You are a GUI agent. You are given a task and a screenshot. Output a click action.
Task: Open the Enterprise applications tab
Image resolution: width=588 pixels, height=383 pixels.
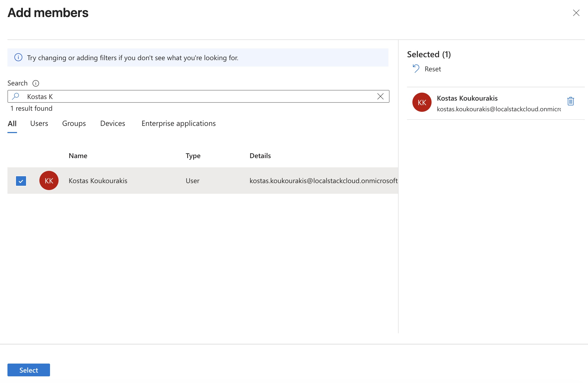pos(179,123)
